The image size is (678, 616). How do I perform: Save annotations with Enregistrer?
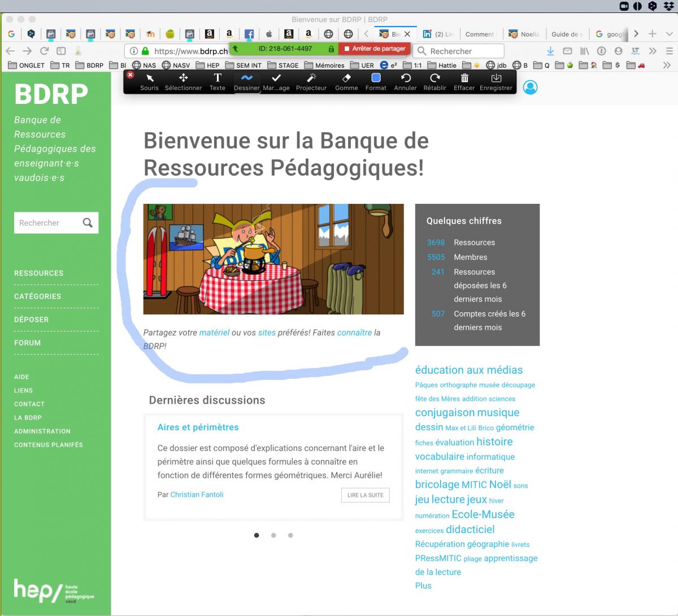pyautogui.click(x=496, y=81)
